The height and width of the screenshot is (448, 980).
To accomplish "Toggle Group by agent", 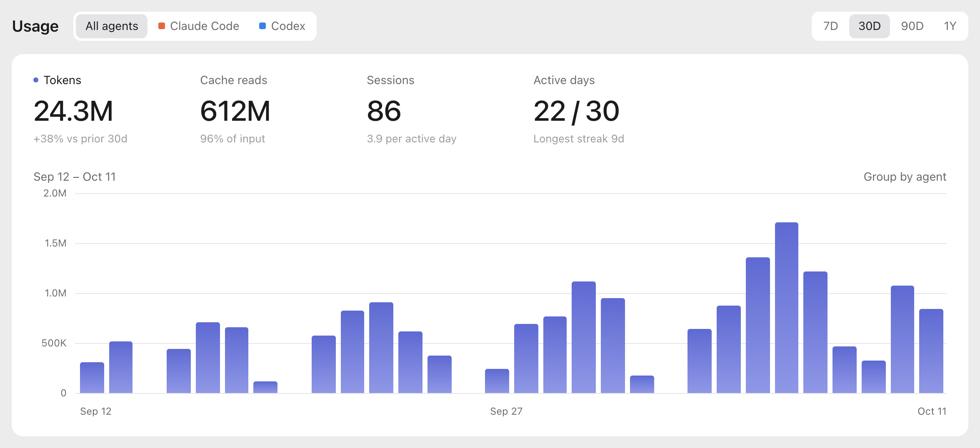I will coord(905,177).
